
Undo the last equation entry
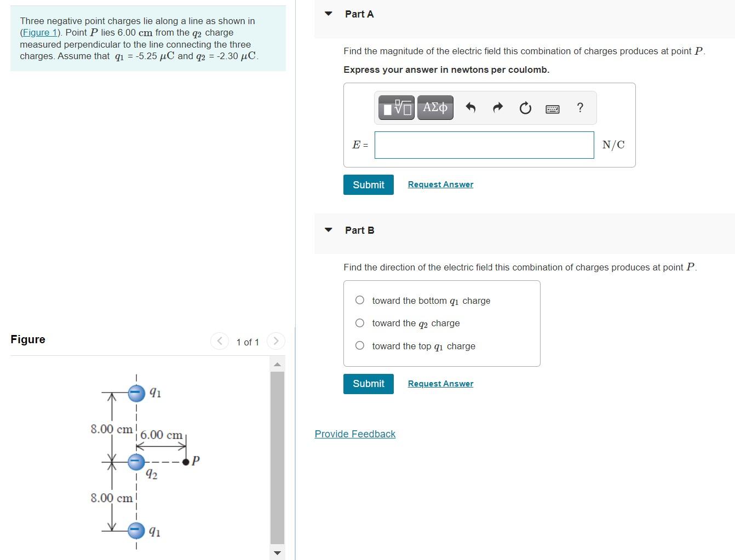tap(470, 108)
